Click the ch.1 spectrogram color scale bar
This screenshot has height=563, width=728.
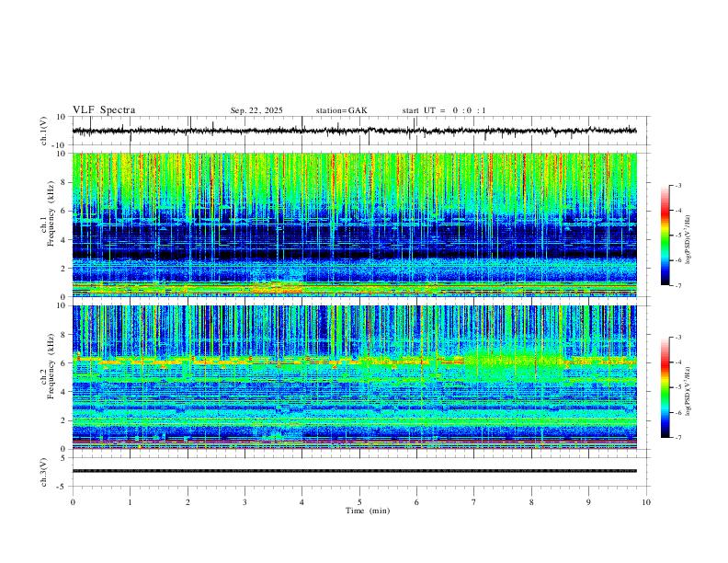point(665,236)
